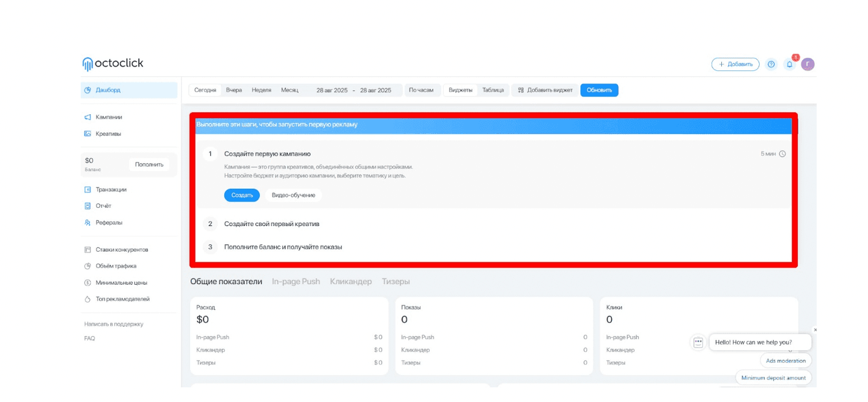Click the Креативы image icon
The height and width of the screenshot is (402, 868).
click(87, 134)
